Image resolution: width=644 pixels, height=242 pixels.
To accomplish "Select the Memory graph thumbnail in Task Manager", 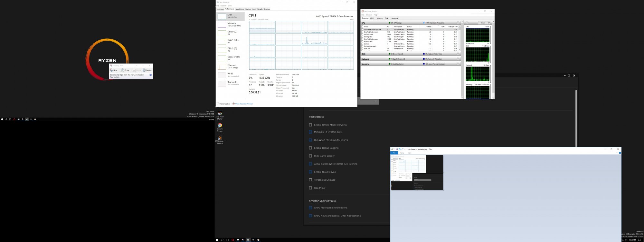I will tap(222, 25).
